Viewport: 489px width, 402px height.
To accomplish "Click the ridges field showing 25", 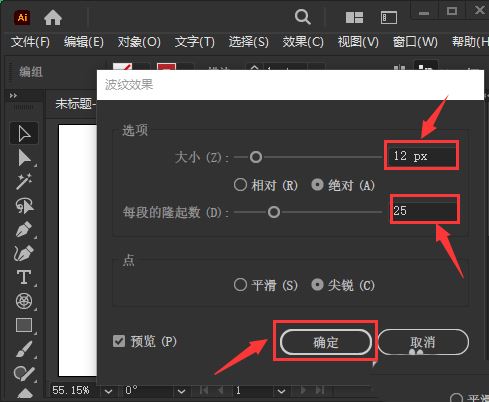I will 424,210.
